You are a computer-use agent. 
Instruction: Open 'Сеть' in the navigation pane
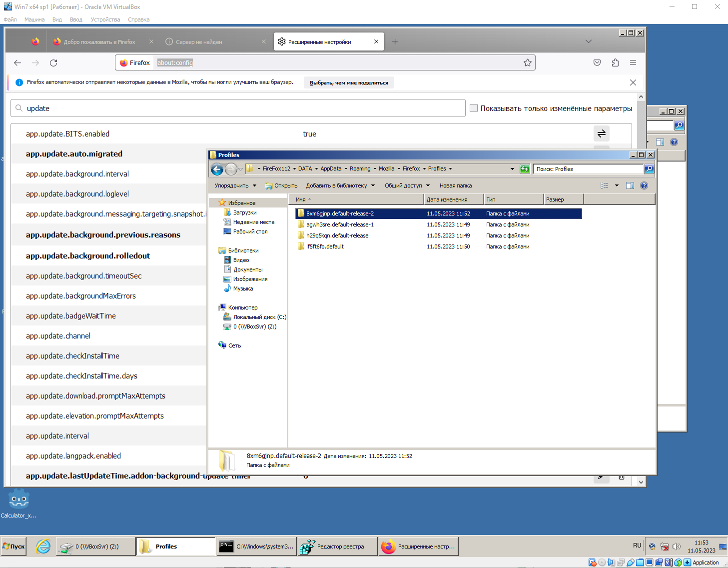(x=234, y=345)
